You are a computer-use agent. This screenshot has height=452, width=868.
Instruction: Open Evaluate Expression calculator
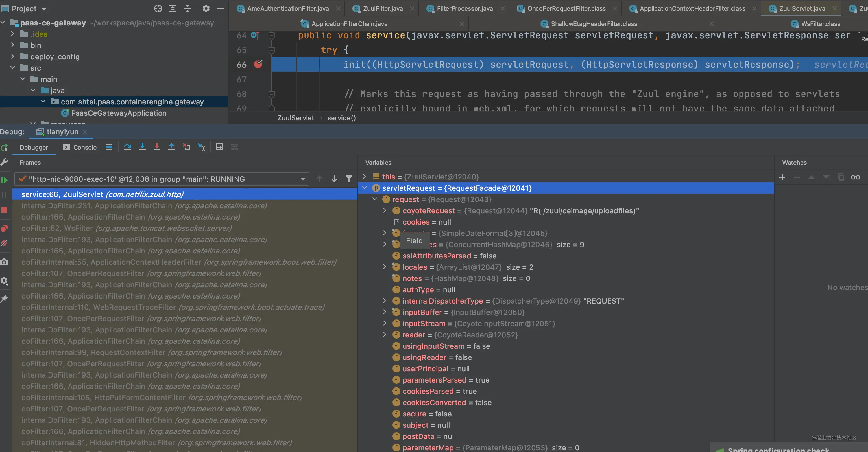(220, 147)
